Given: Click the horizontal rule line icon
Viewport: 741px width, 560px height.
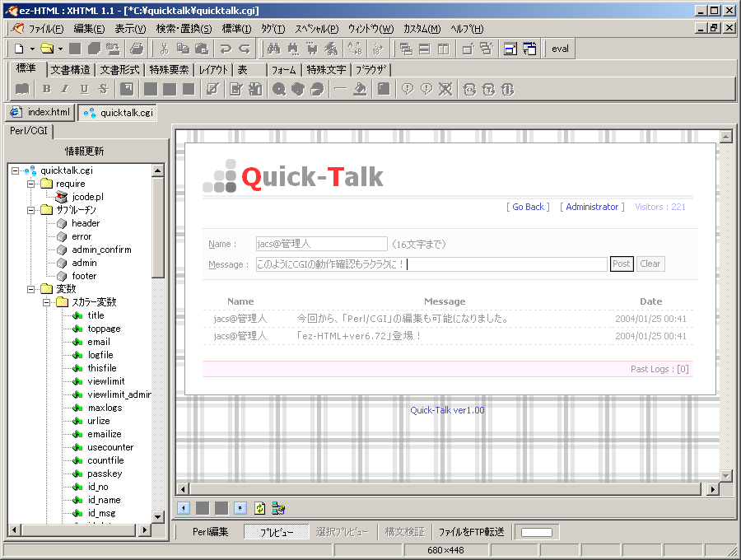Looking at the screenshot, I should 340,89.
